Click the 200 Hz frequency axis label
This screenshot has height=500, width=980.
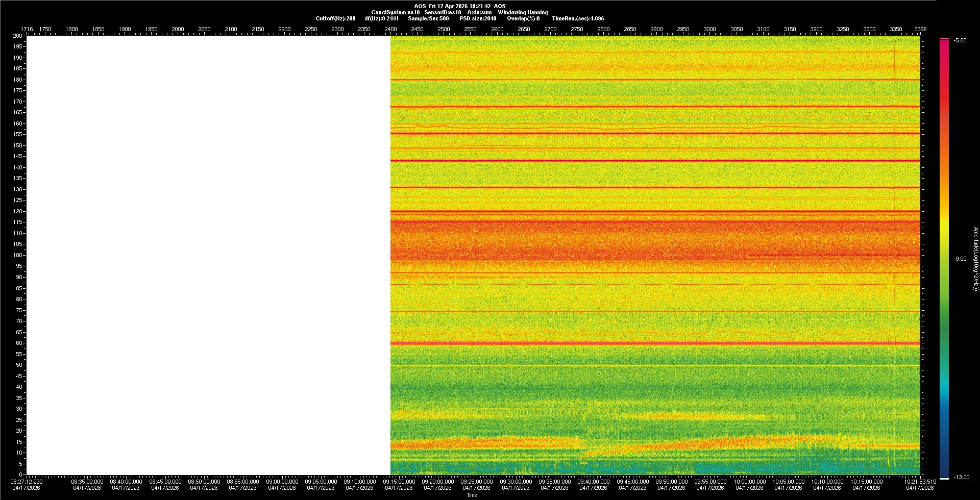tap(17, 36)
